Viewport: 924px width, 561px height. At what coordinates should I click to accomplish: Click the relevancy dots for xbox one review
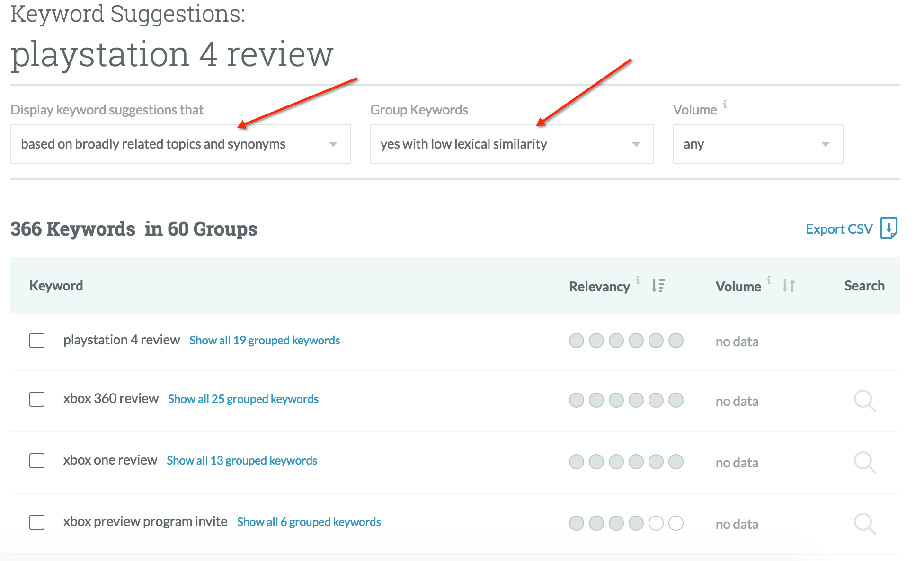tap(626, 462)
